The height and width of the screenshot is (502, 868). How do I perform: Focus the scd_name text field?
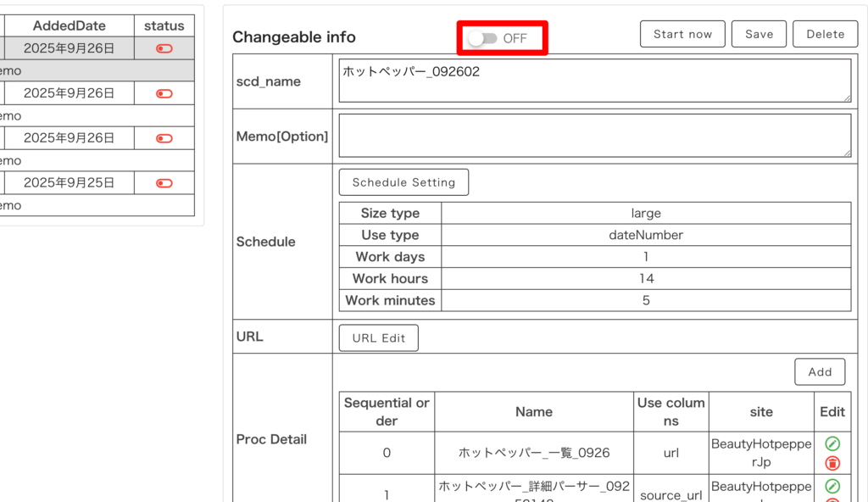[x=593, y=81]
